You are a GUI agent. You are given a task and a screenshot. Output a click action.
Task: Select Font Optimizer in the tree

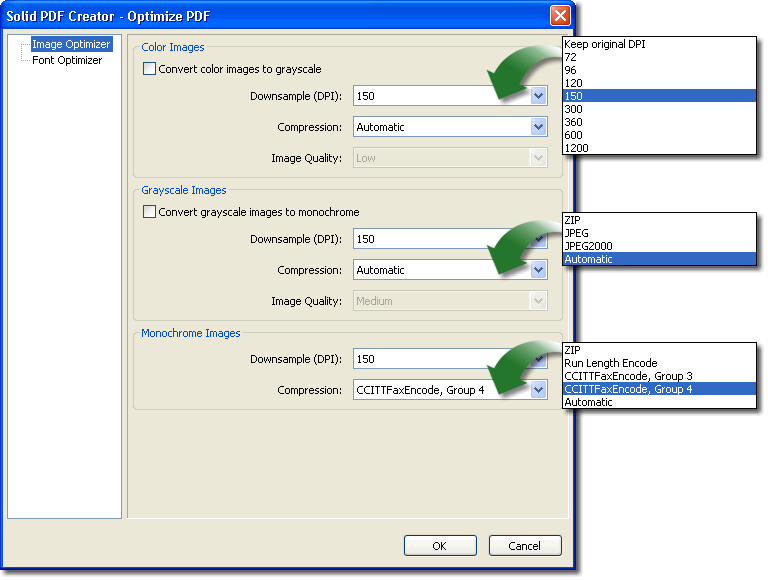(67, 60)
